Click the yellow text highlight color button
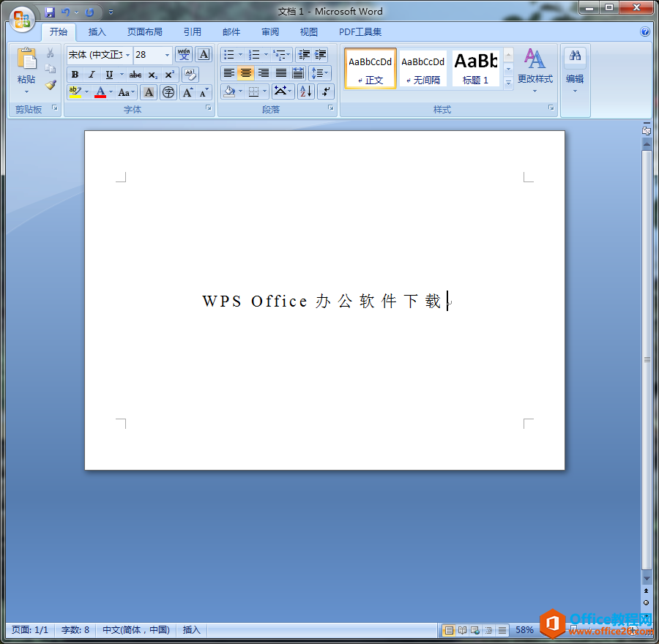Viewport: 659px width, 644px height. tap(75, 92)
